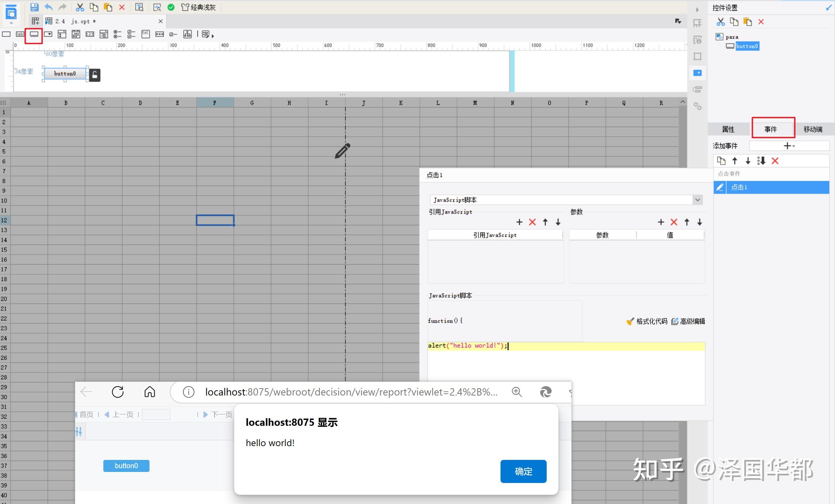Click the blue confirm checkmark in 控件设置
The image size is (835, 504).
(828, 7)
